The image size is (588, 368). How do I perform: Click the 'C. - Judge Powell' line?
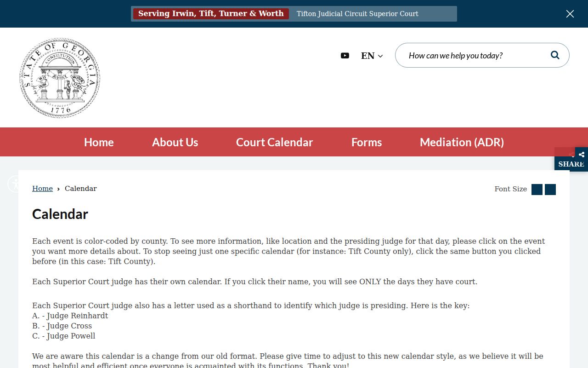(64, 336)
